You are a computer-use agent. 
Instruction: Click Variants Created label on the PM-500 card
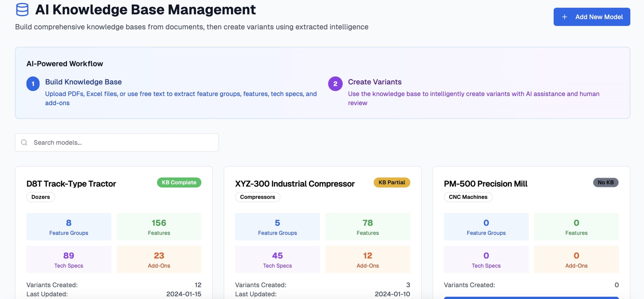469,285
